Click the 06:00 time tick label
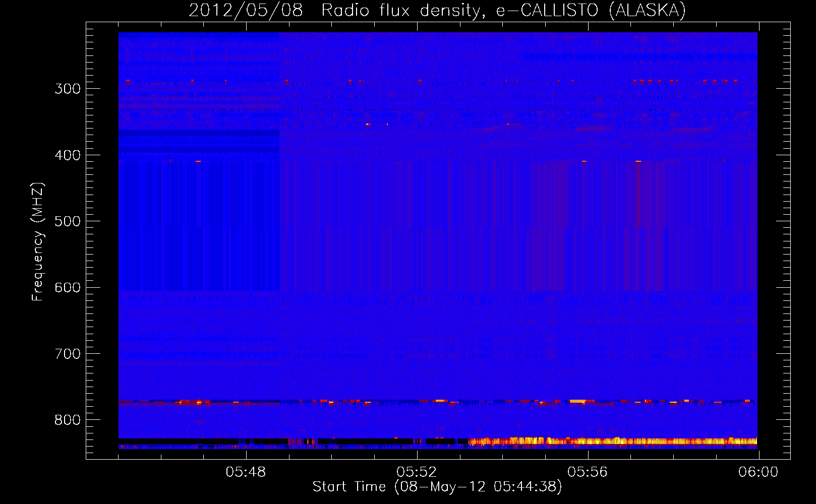 (759, 472)
